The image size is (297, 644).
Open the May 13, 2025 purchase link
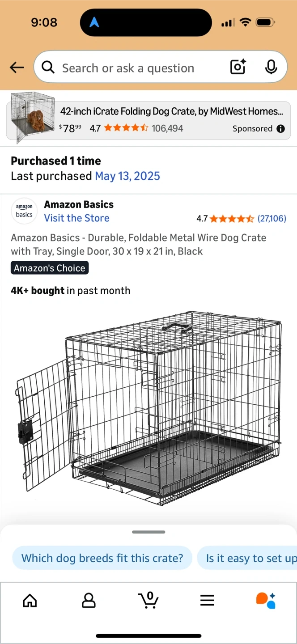point(127,176)
